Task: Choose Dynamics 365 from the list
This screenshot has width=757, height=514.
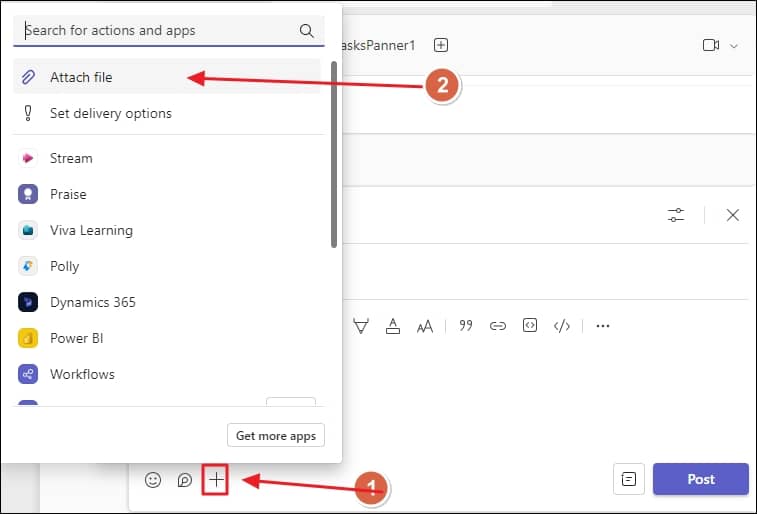Action: coord(167,302)
